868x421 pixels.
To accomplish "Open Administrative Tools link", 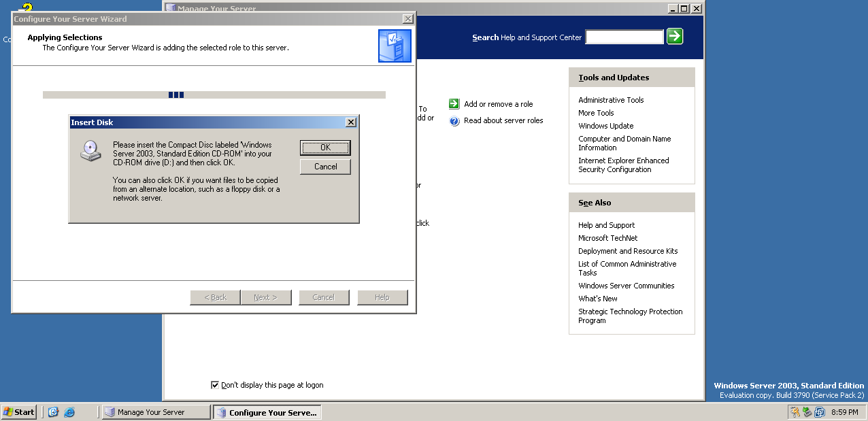I will point(611,100).
